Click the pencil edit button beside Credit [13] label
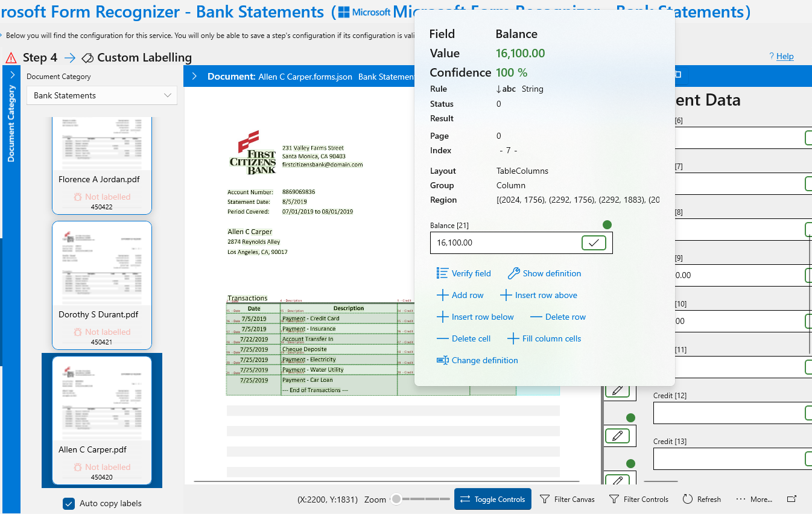The image size is (812, 514). click(x=617, y=436)
